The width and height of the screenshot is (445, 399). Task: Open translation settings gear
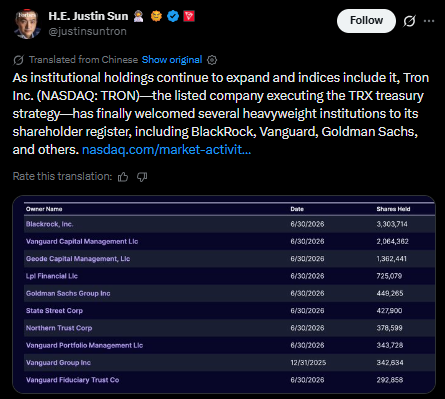point(212,60)
